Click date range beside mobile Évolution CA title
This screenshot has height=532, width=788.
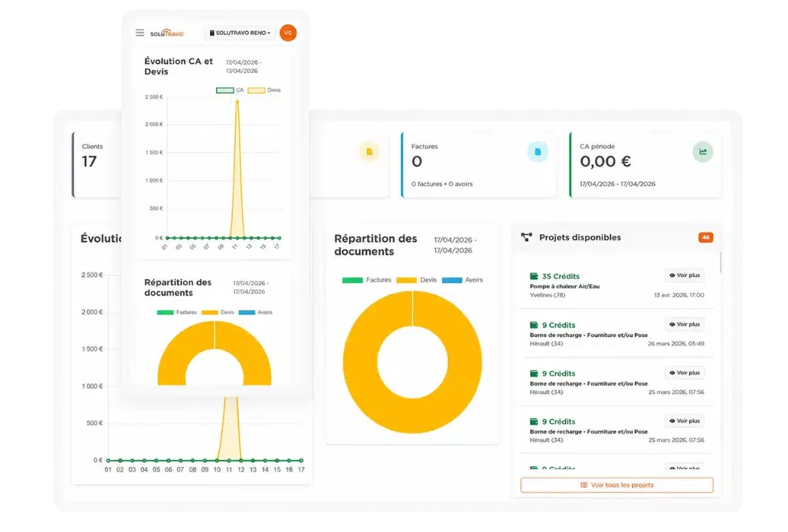(x=244, y=66)
